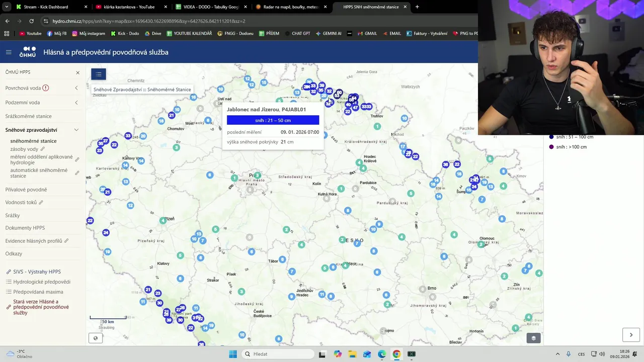This screenshot has height=362, width=644.
Task: Open Chrome from the taskbar
Action: tap(396, 354)
